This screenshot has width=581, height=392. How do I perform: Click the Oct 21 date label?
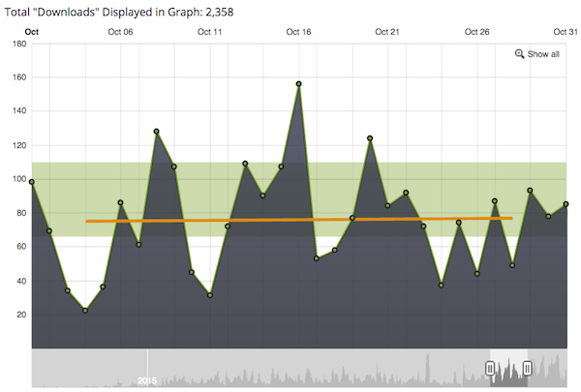pyautogui.click(x=387, y=32)
